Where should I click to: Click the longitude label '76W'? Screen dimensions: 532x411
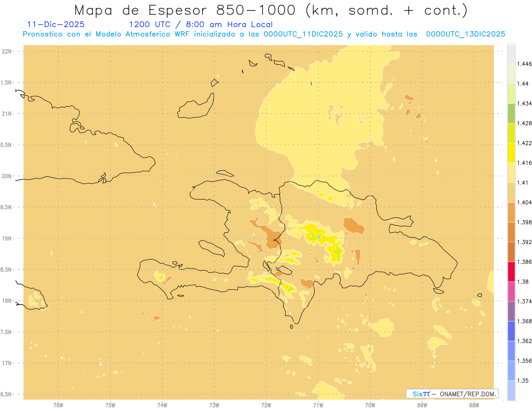coord(58,405)
